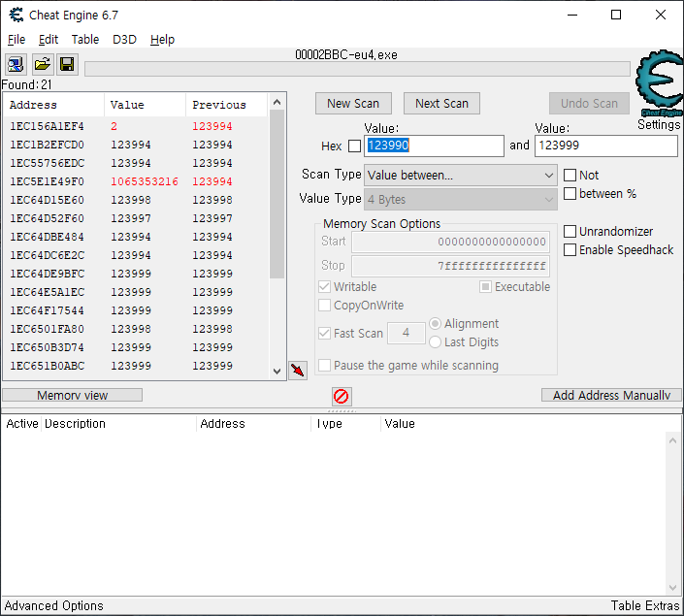The image size is (684, 616).
Task: Click the floppy disk save icon
Action: pyautogui.click(x=67, y=65)
